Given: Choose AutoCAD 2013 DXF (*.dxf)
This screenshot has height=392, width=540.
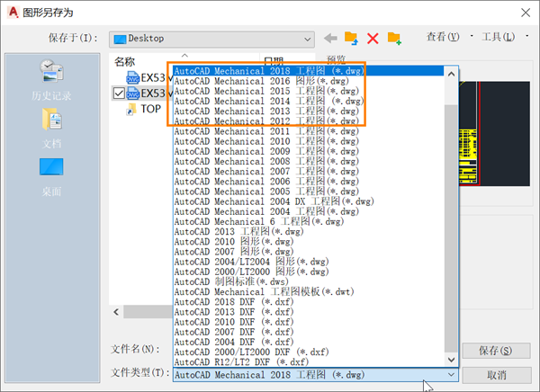Looking at the screenshot, I should pyautogui.click(x=309, y=311).
